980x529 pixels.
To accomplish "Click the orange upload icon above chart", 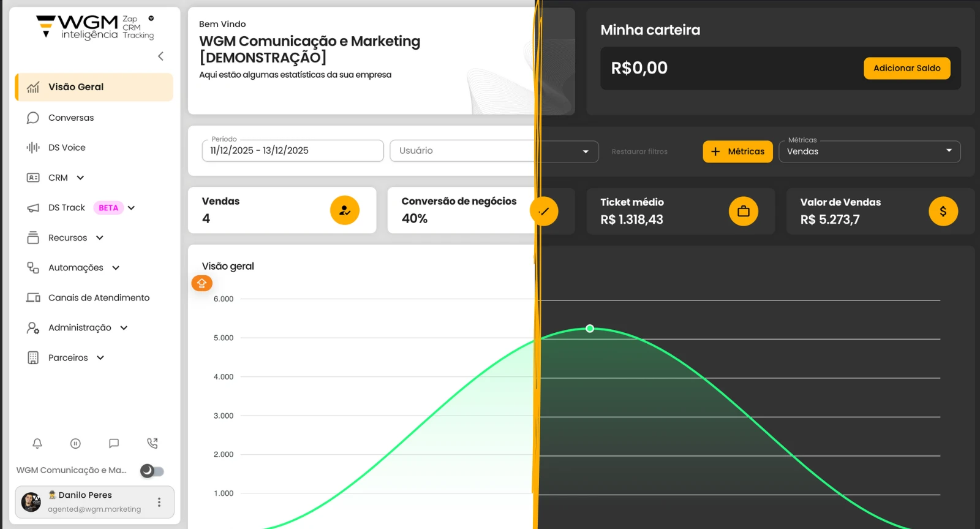I will (x=202, y=283).
